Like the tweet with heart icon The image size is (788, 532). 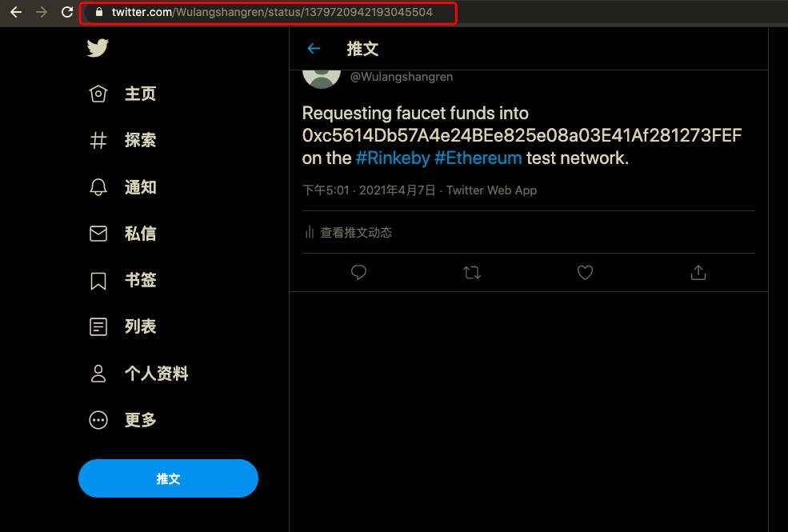[585, 272]
